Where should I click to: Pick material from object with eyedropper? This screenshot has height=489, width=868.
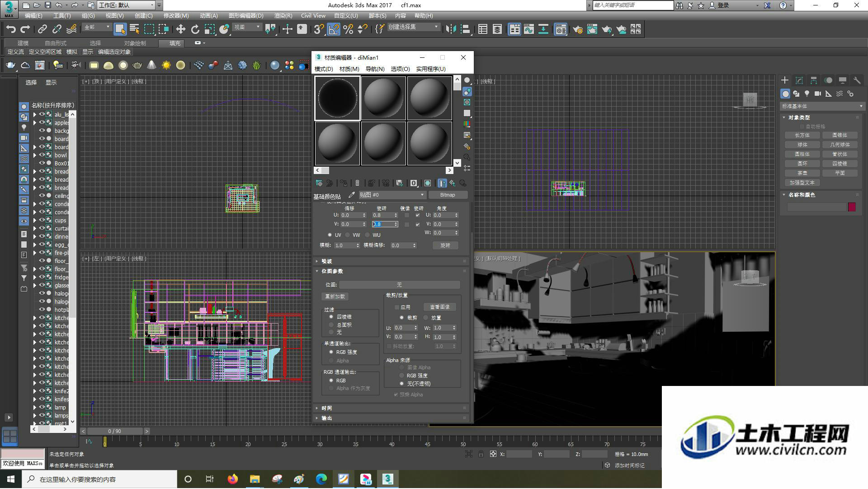pos(351,195)
